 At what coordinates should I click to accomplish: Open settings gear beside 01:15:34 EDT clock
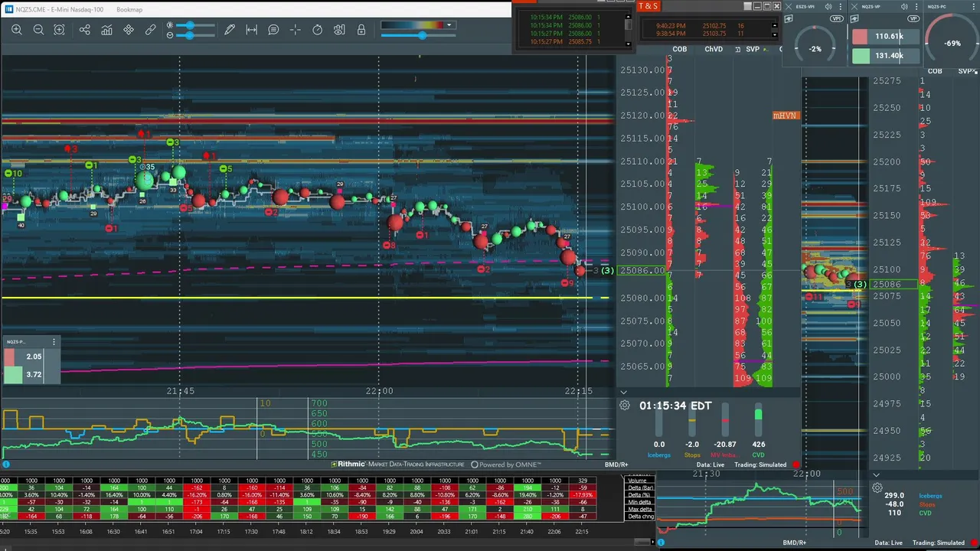click(x=625, y=406)
